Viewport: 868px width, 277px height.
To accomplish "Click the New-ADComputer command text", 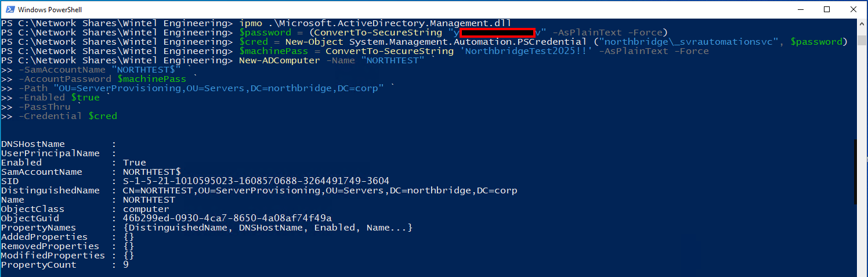I will click(279, 60).
